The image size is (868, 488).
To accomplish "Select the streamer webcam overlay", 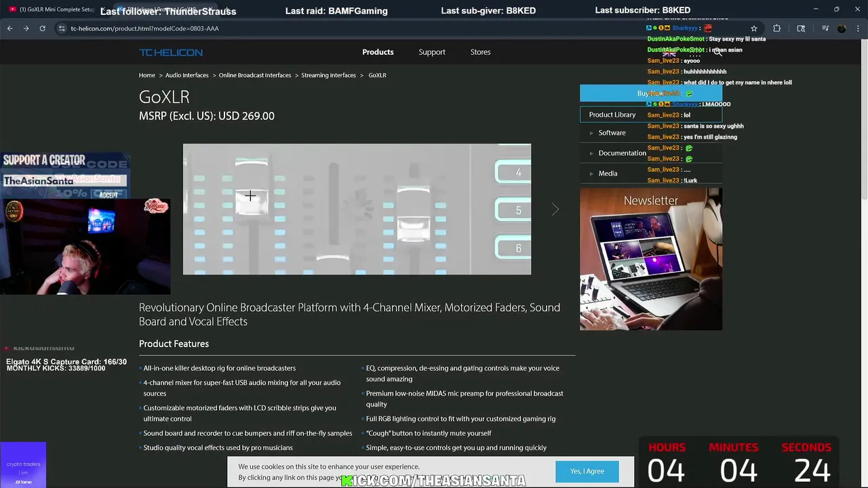I will [85, 247].
